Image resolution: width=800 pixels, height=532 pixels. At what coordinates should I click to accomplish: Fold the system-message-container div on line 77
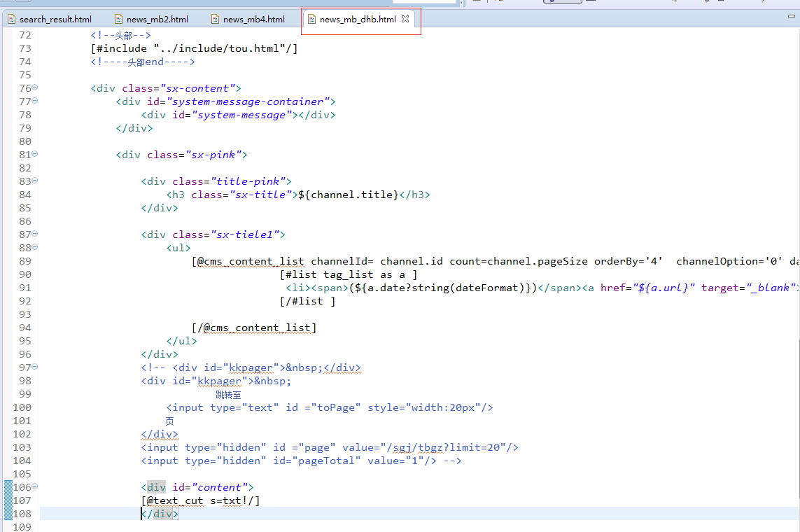35,101
